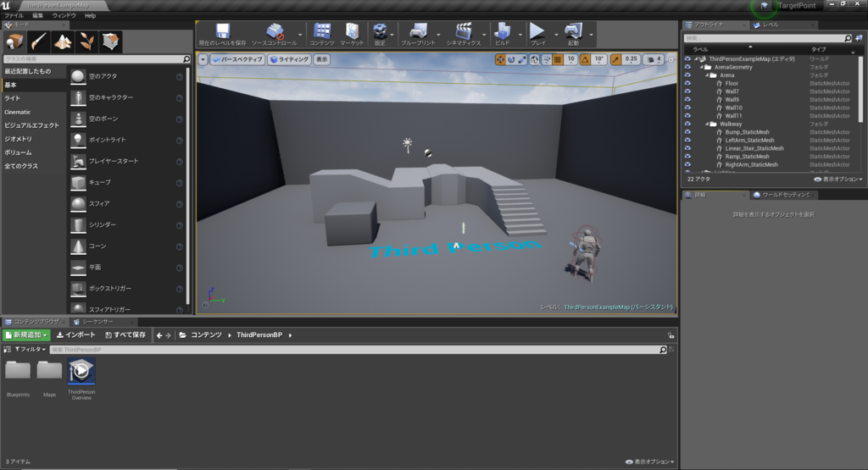Select the Player Start placement icon
Image resolution: width=868 pixels, height=470 pixels.
(78, 161)
